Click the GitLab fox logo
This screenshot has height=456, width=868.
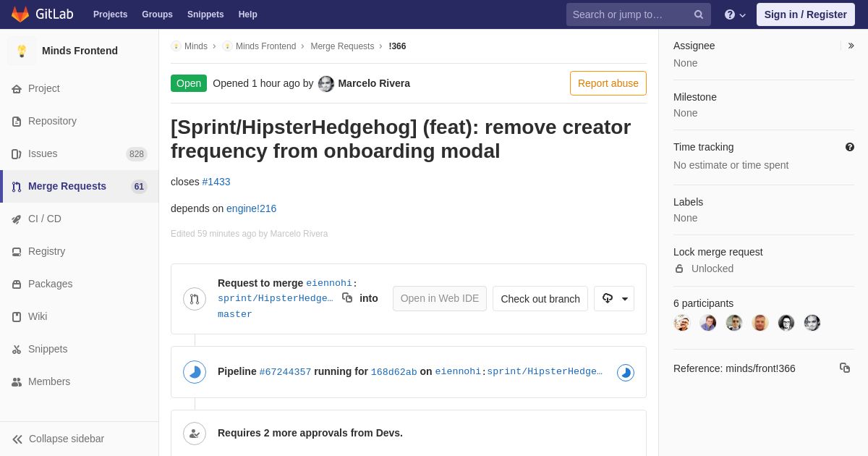click(20, 14)
